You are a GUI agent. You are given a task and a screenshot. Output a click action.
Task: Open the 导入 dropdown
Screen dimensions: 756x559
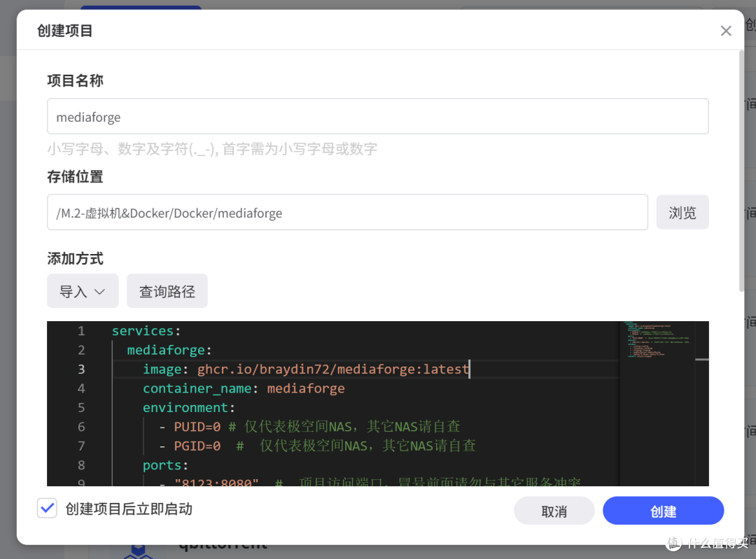(x=83, y=291)
